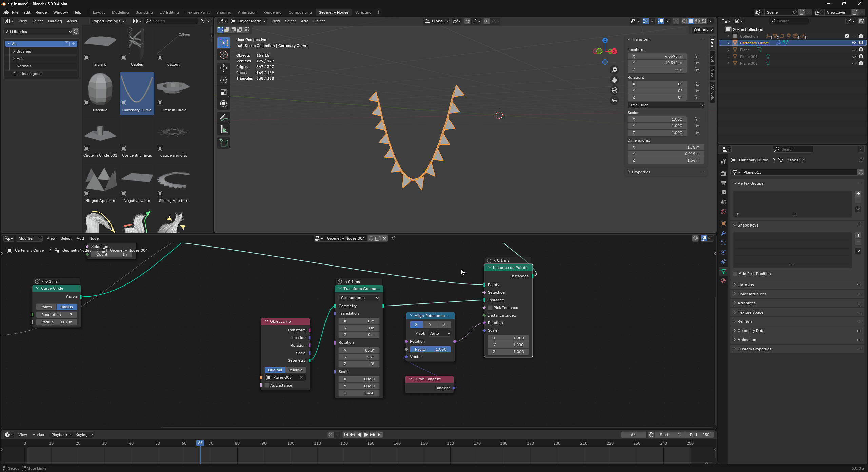Viewport: 868px width, 472px height.
Task: Click the pan hand viewport gizmo
Action: pos(614,80)
